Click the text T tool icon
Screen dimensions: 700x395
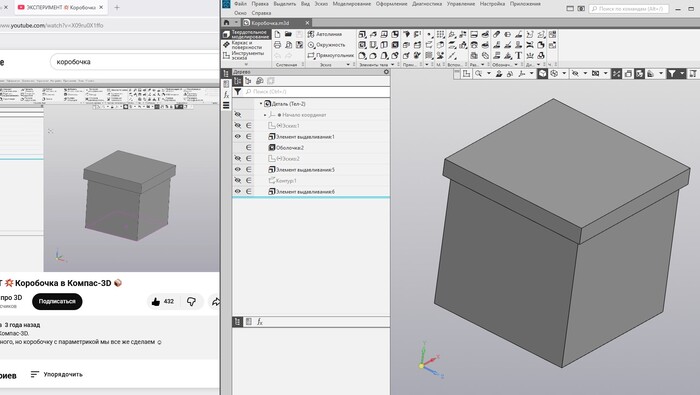(518, 56)
